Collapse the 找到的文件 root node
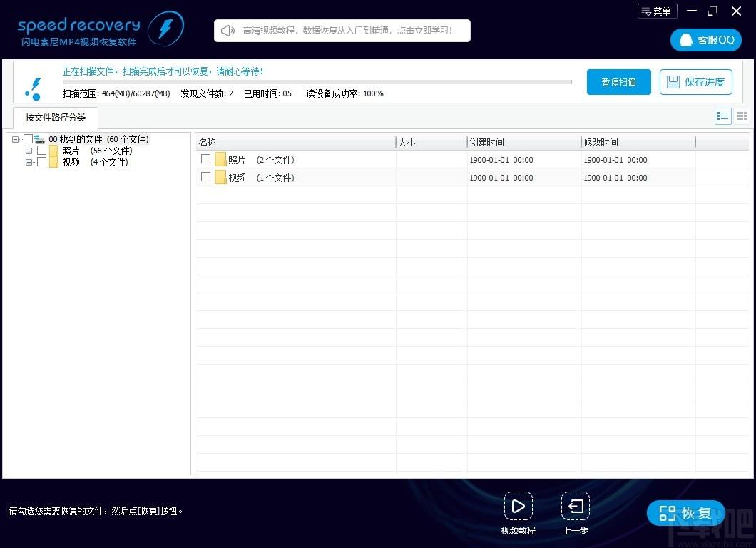This screenshot has height=548, width=756. click(x=15, y=139)
